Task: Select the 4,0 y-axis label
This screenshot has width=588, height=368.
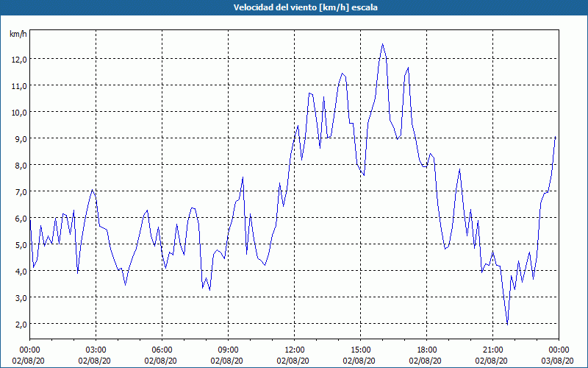Action: pyautogui.click(x=20, y=271)
